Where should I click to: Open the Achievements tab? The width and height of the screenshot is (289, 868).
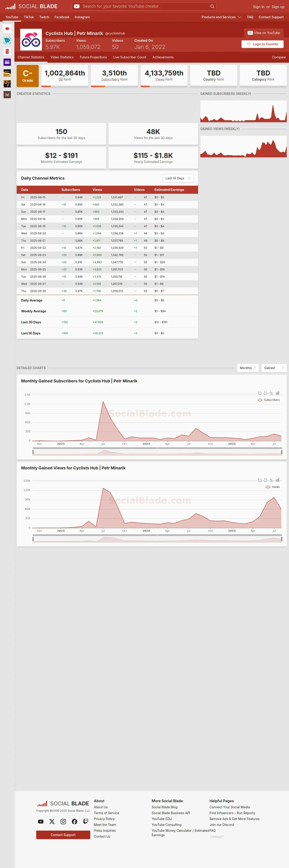[163, 57]
